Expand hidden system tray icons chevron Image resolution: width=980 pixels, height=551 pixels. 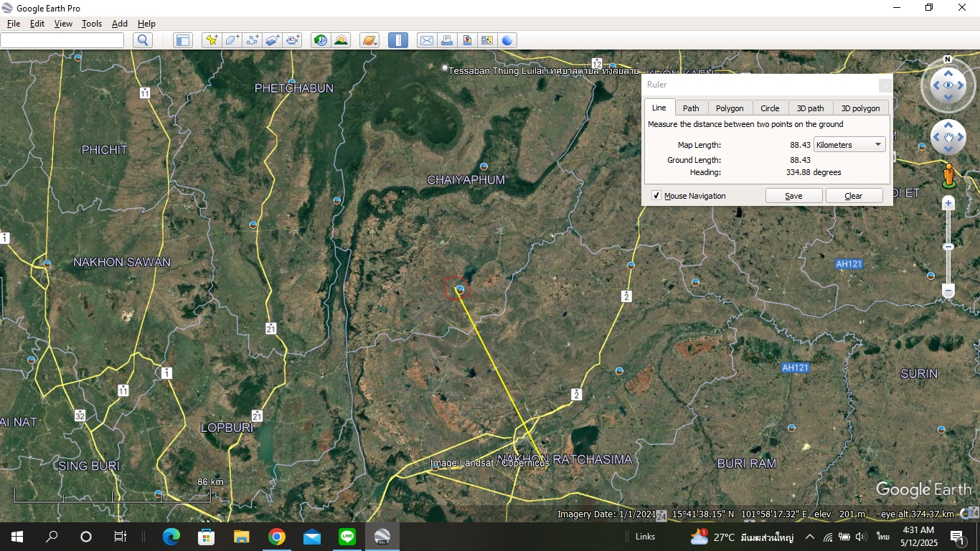point(809,537)
